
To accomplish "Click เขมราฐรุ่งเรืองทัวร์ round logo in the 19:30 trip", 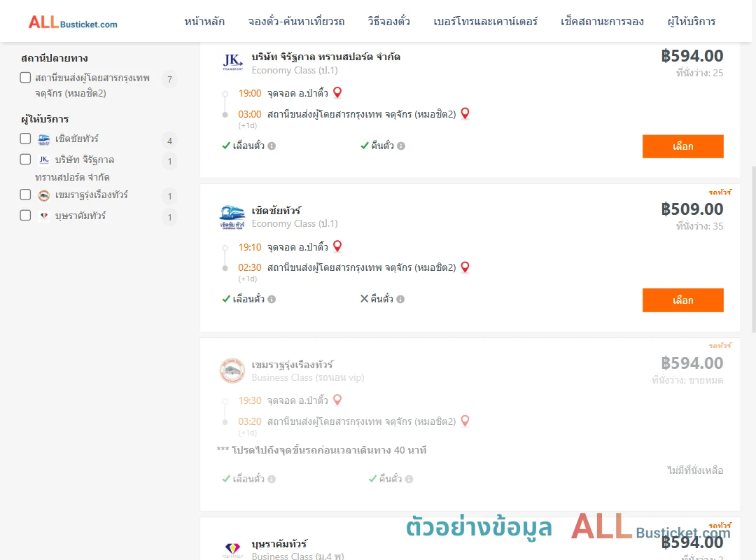I will (232, 370).
